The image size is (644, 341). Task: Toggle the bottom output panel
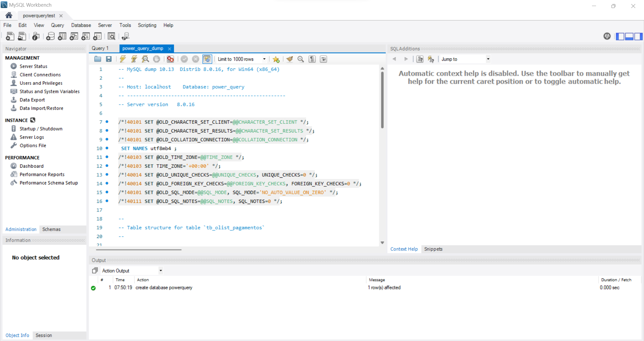629,36
